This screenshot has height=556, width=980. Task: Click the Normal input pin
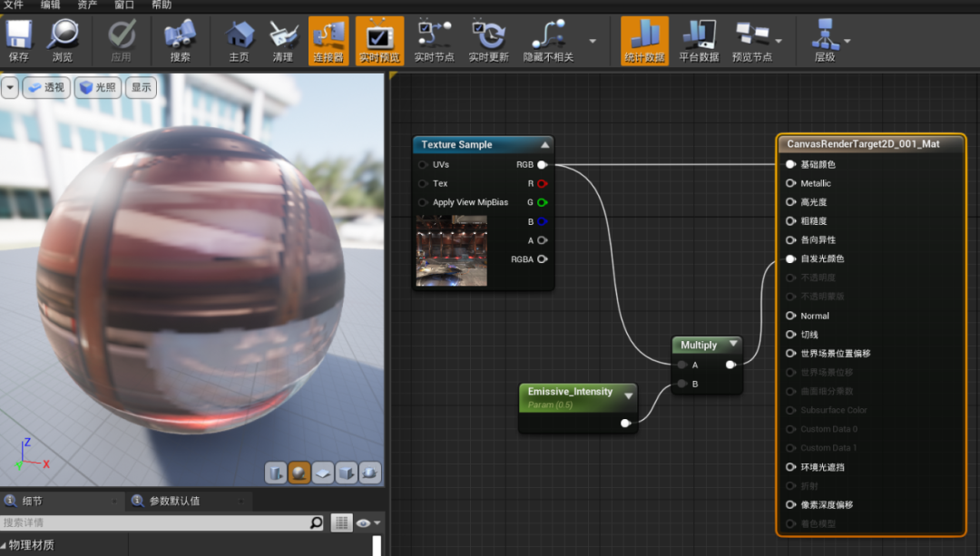[790, 317]
